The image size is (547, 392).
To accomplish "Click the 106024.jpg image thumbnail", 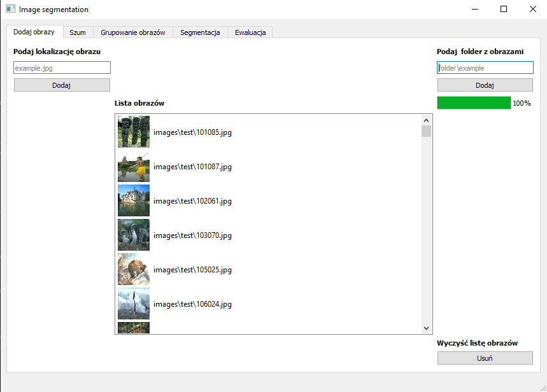I will point(133,304).
